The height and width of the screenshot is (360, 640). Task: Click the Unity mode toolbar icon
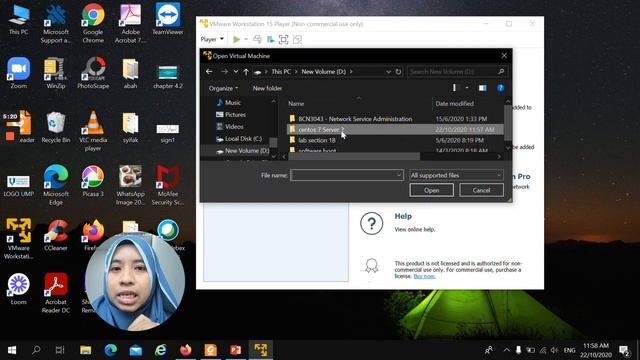[298, 40]
